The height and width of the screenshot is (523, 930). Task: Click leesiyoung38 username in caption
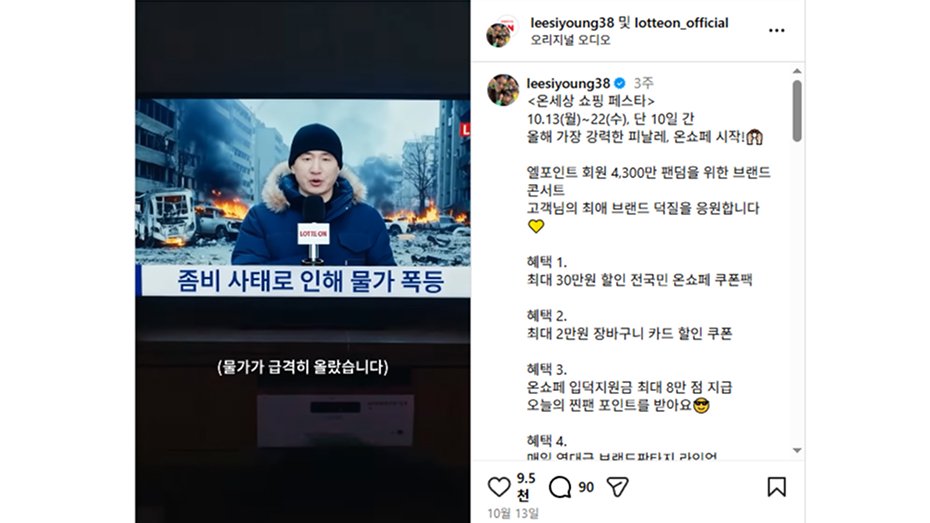click(x=568, y=83)
